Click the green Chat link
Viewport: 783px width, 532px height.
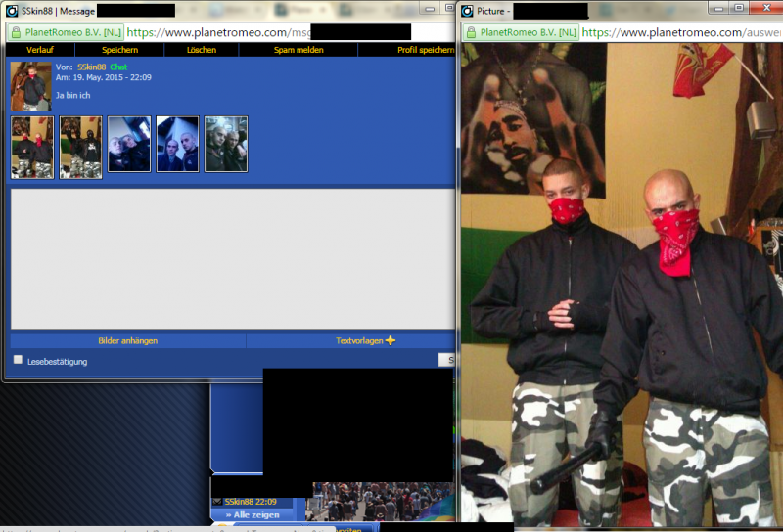(118, 66)
